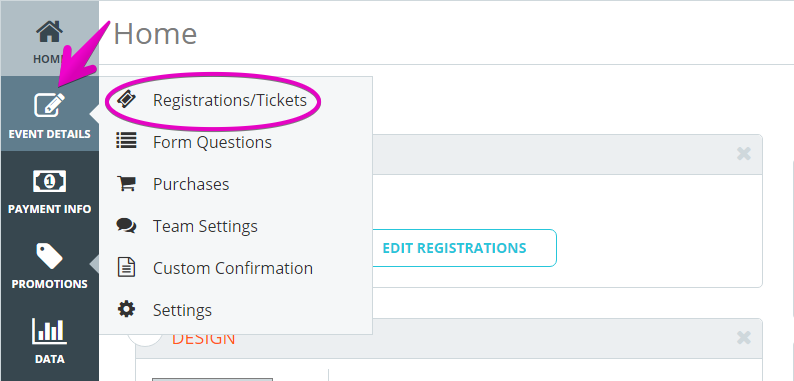Click the shopping cart Purchases icon
This screenshot has width=794, height=381.
click(x=126, y=183)
